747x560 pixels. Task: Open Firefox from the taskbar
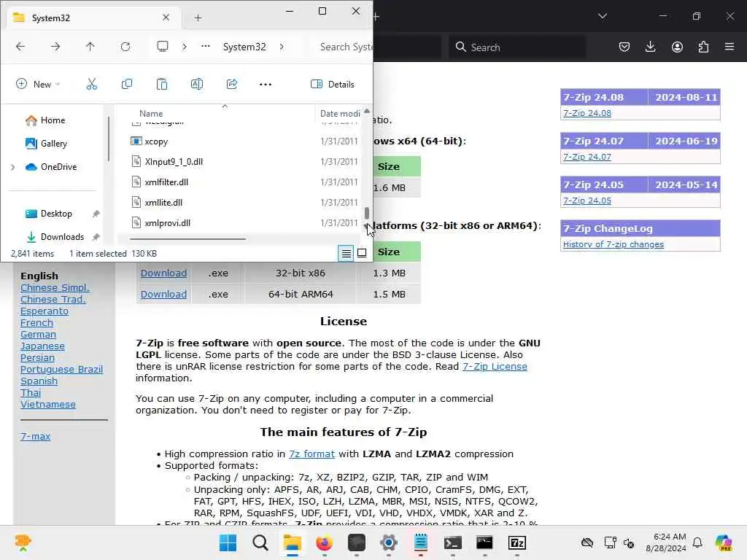point(325,542)
